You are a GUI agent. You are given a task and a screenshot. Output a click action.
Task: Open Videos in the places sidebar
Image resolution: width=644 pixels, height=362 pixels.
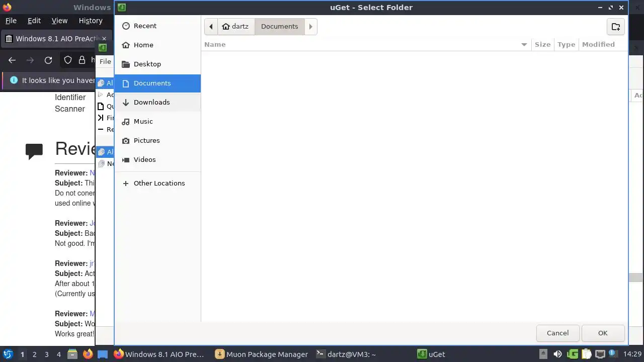(x=157, y=159)
